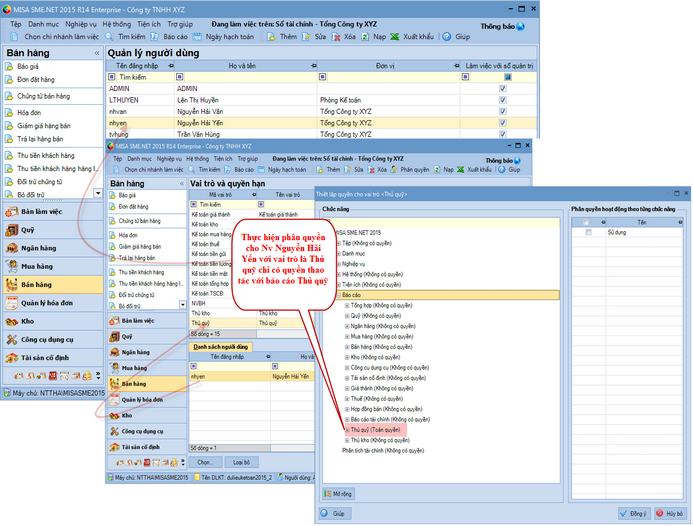This screenshot has height=526, width=693.
Task: Open Nghiệp vụ menu in main window
Action: [x=80, y=24]
